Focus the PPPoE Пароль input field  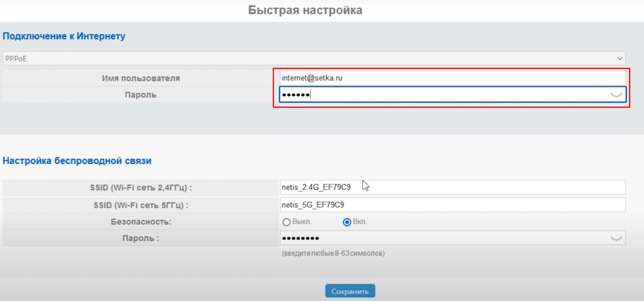coord(452,94)
